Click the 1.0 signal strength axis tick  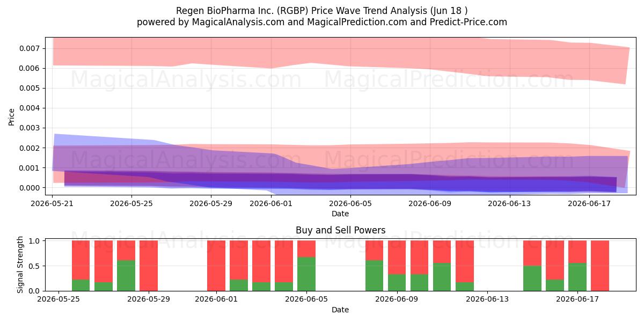pos(35,241)
